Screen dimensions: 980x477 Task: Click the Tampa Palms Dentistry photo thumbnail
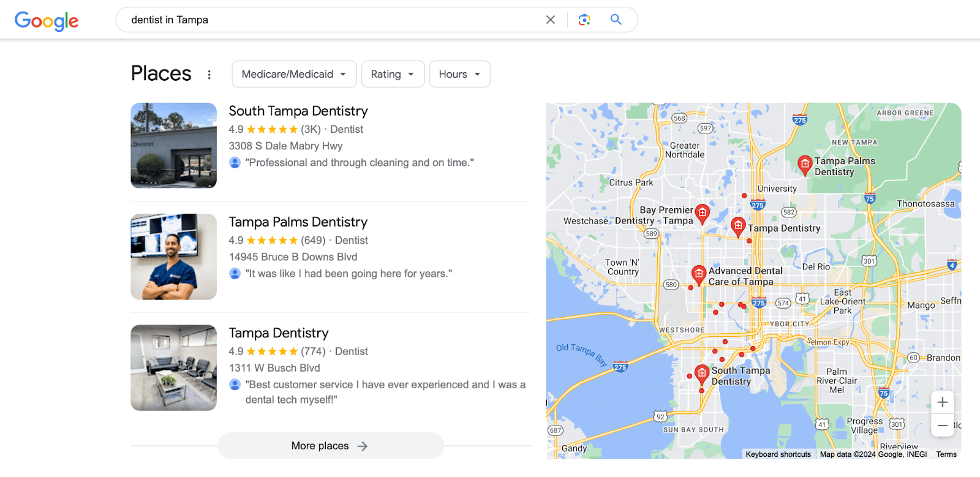[173, 257]
